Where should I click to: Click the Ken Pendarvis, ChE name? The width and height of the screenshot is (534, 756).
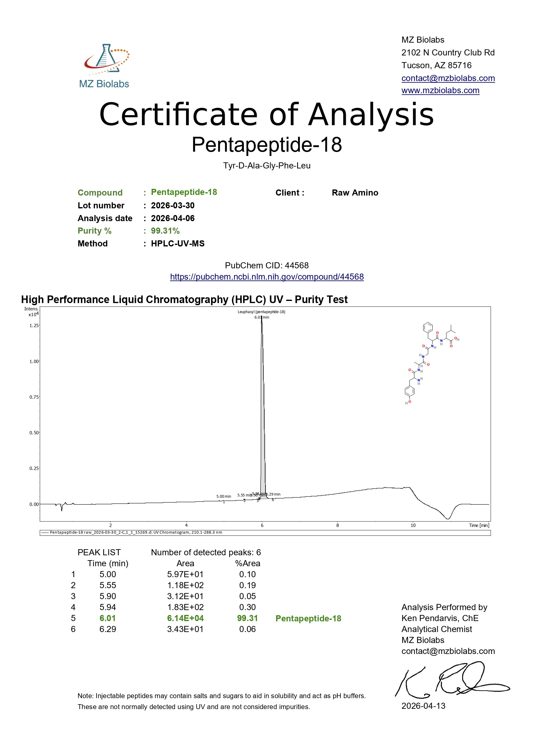click(440, 618)
